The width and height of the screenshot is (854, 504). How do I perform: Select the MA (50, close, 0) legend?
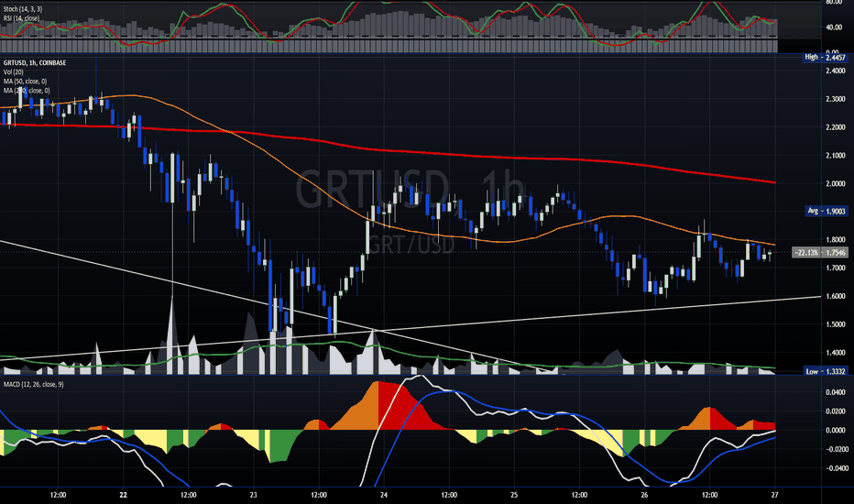click(x=25, y=82)
